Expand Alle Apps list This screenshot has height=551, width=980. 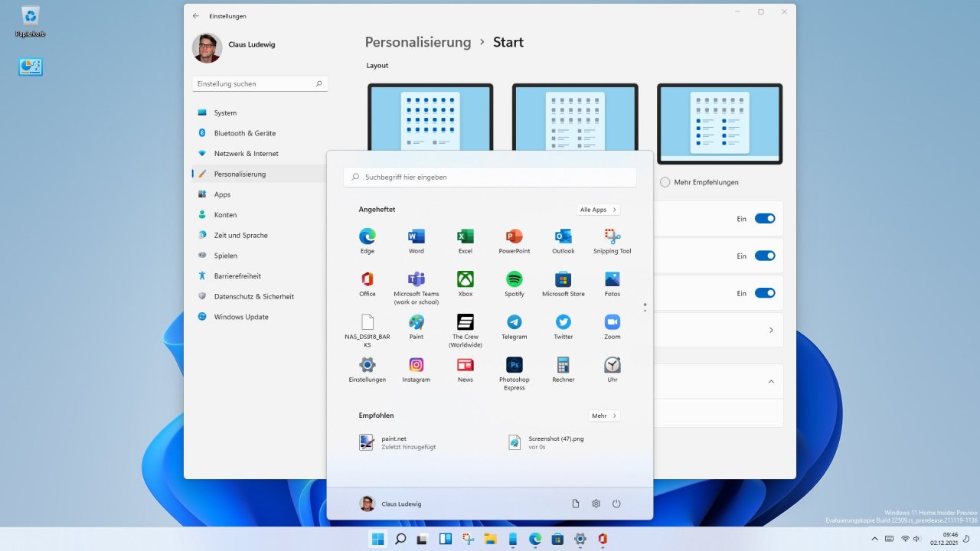point(599,210)
